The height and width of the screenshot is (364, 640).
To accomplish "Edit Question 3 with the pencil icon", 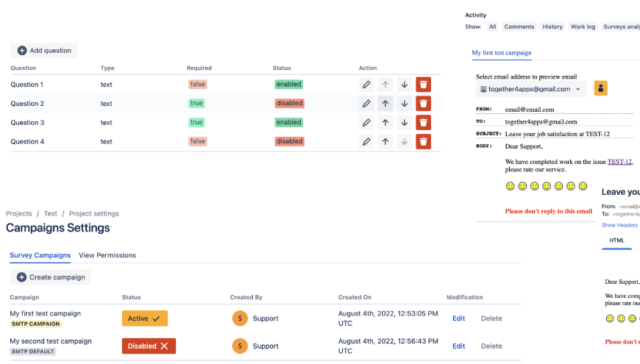I will [366, 123].
